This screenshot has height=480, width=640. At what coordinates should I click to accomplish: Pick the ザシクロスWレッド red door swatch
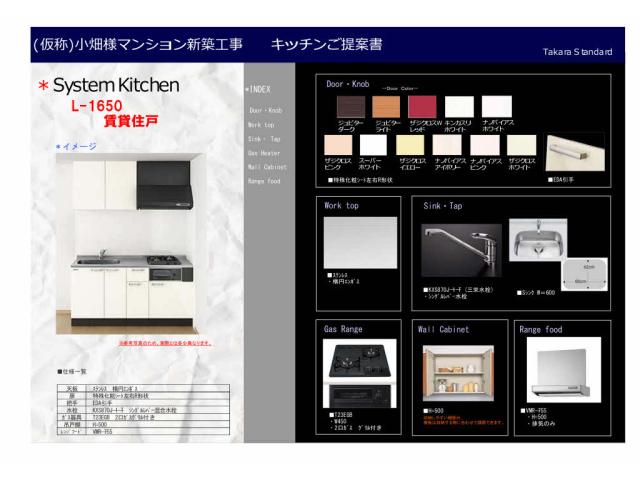tap(422, 107)
